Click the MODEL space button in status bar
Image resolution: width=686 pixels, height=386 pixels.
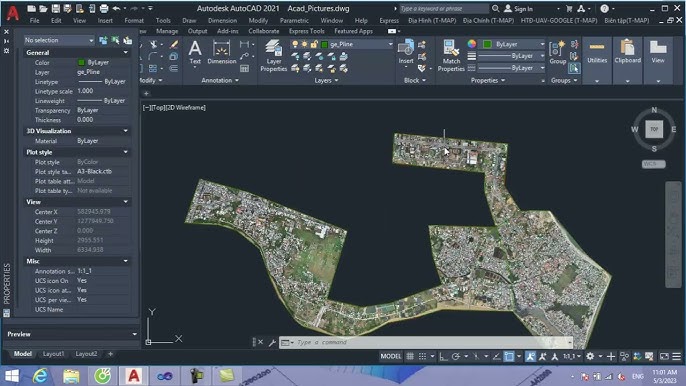coord(391,356)
